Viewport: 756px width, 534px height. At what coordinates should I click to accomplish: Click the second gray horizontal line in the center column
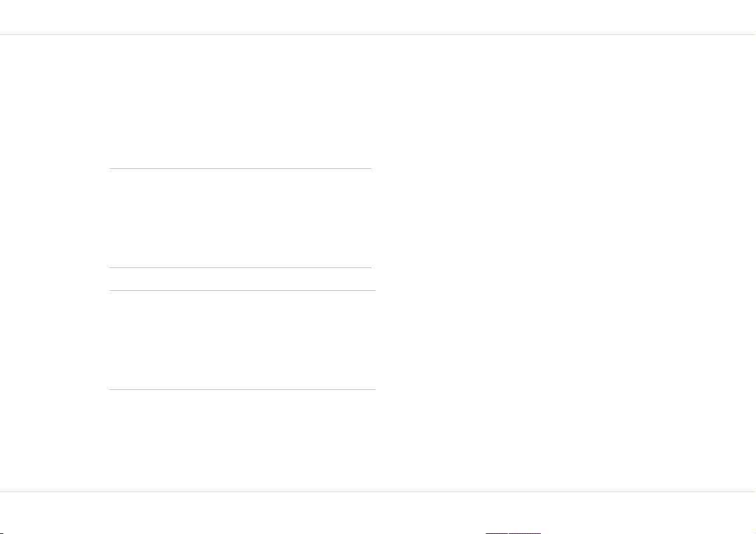241,267
